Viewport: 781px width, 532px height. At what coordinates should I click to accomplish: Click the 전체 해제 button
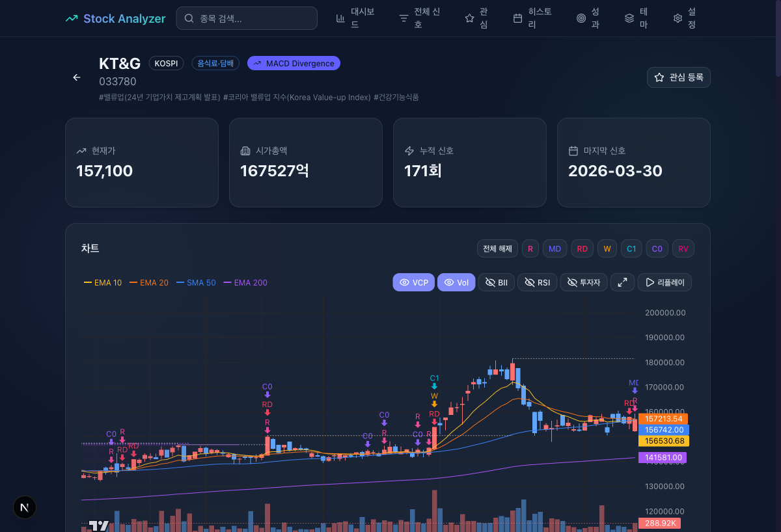[497, 248]
